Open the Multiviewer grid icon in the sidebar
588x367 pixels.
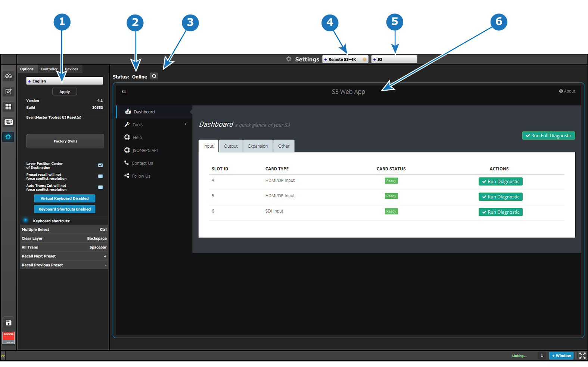click(x=9, y=107)
